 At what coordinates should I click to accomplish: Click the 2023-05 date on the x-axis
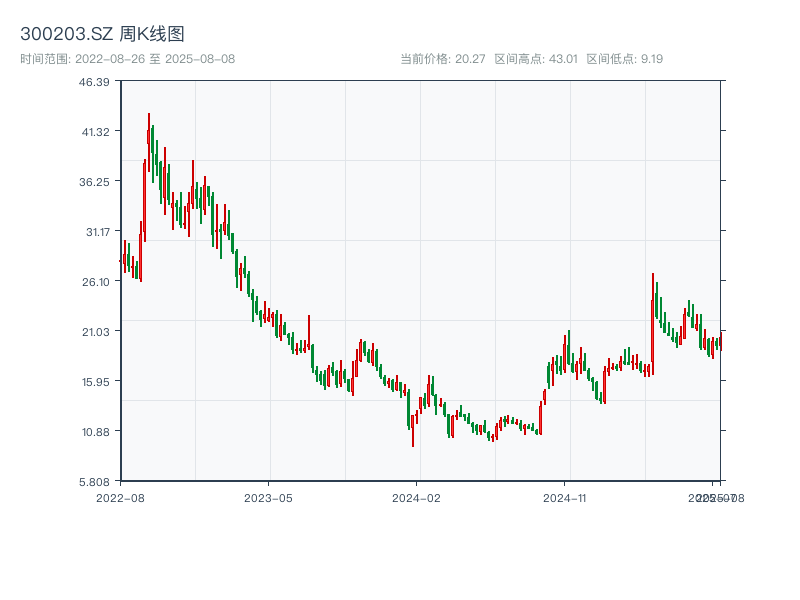269,497
